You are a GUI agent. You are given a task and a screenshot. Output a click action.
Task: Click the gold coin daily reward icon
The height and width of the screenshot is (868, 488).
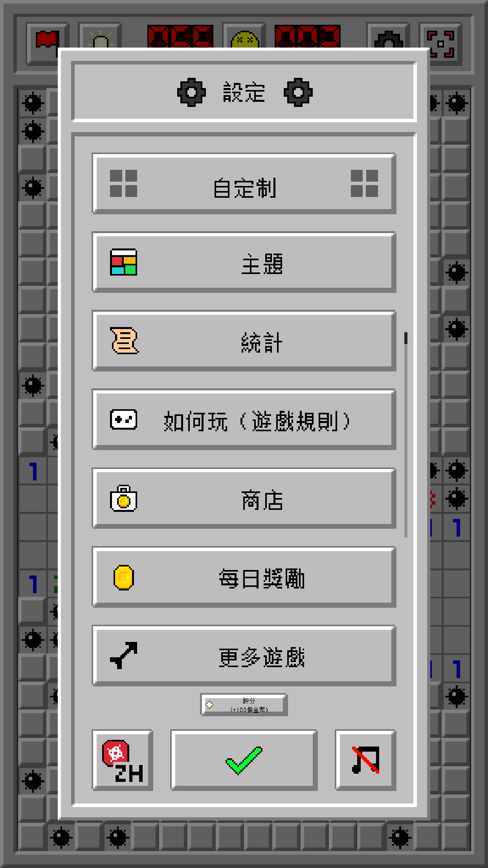123,577
